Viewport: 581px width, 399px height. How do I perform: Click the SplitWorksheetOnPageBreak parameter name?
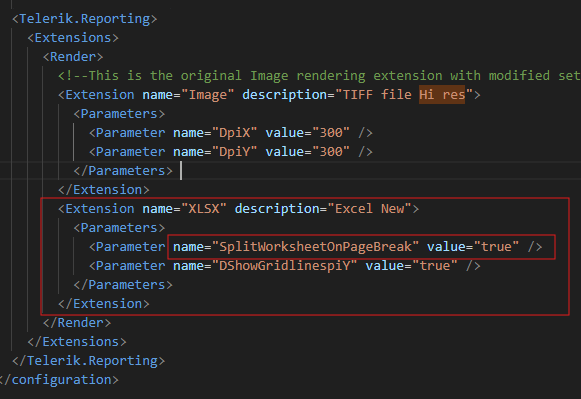(315, 247)
